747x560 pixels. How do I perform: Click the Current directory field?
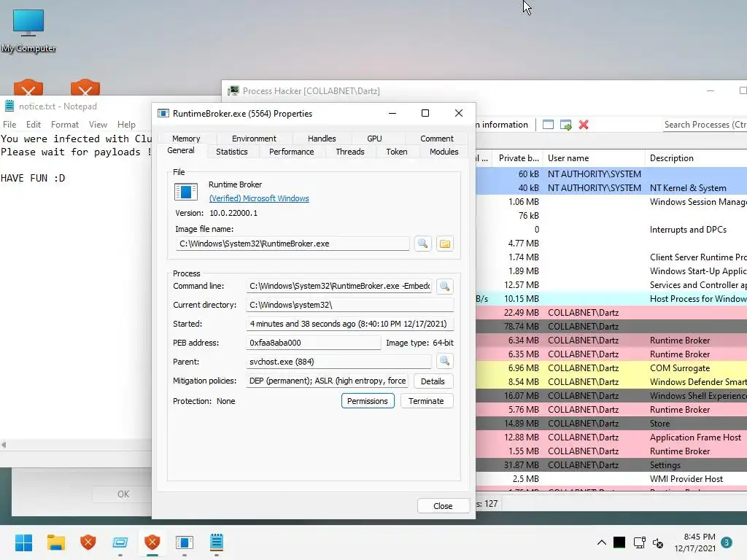point(349,305)
